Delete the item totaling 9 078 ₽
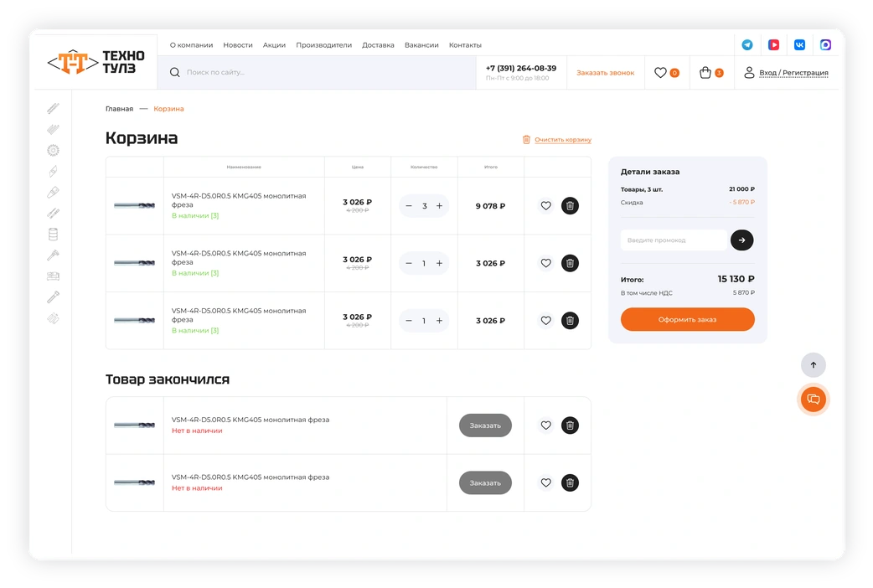 pyautogui.click(x=570, y=206)
